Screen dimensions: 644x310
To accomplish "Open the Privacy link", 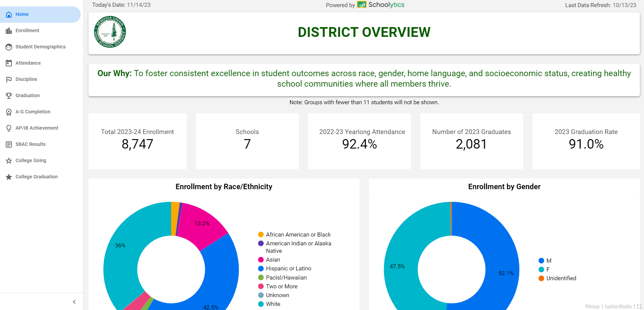I will pos(592,307).
